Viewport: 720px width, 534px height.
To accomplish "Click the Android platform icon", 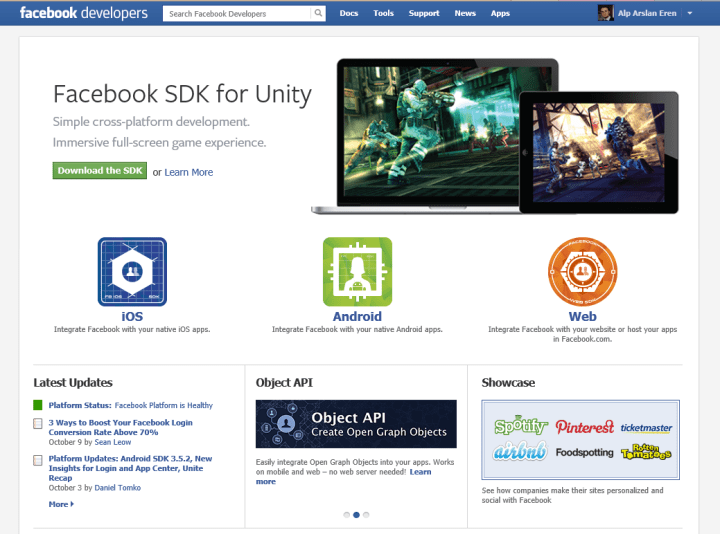I will [357, 271].
